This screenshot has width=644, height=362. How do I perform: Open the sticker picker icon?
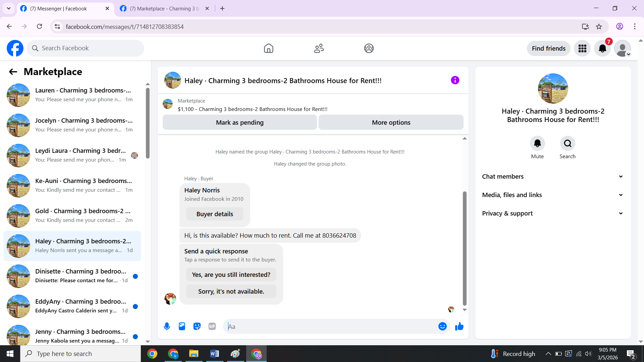click(x=197, y=326)
